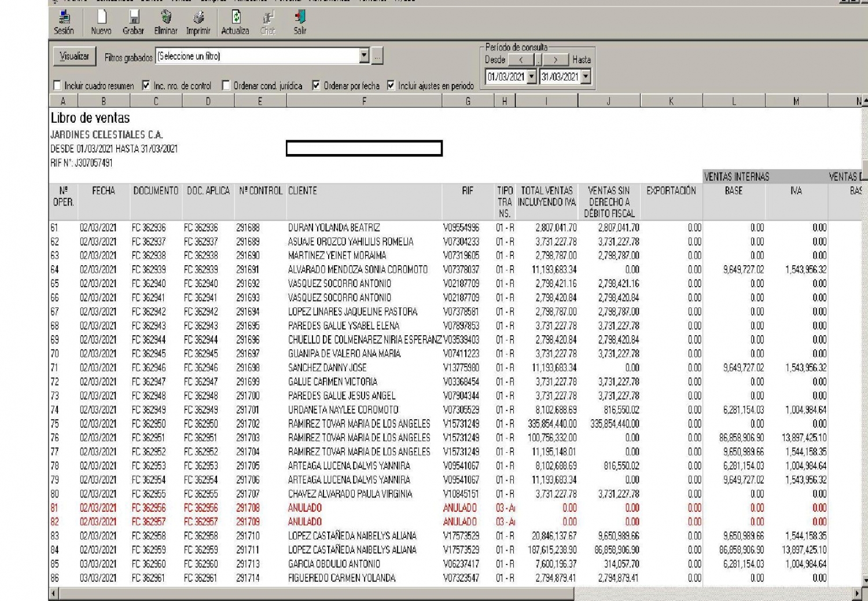Click the TOTAL VENTAS INCLUYENDO IVA heading

(x=546, y=196)
